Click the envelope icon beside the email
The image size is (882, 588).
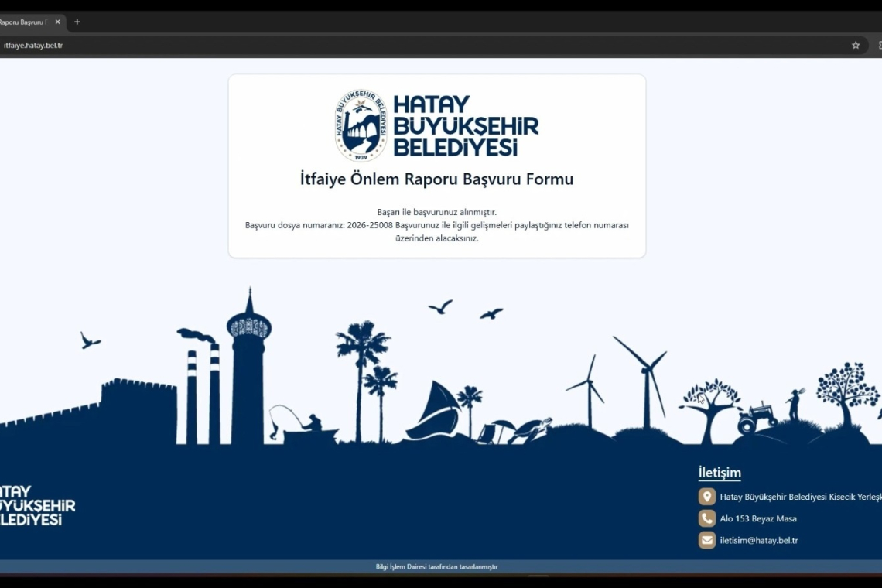pyautogui.click(x=707, y=540)
